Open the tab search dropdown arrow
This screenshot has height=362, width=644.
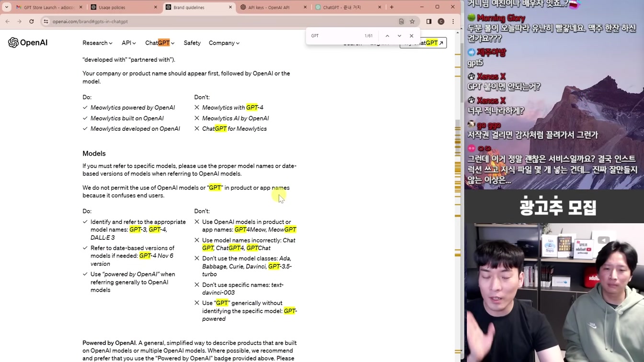point(7,7)
